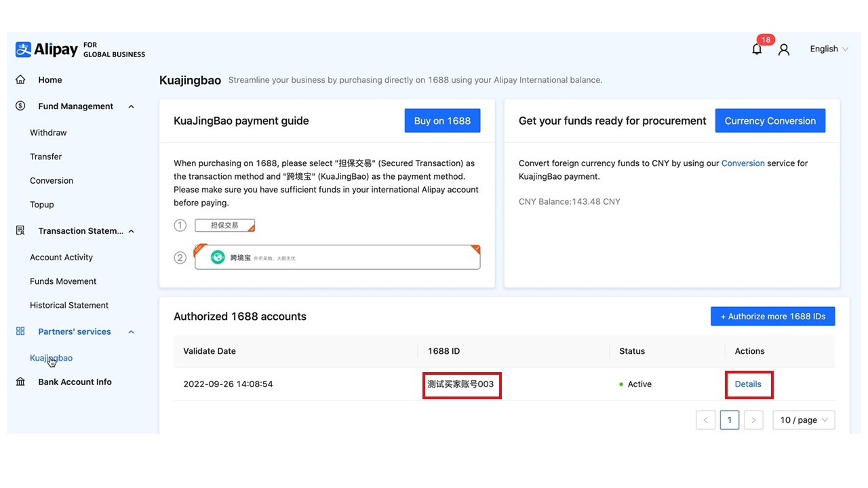Open the 10 / page size dropdown
868x488 pixels.
click(x=804, y=420)
